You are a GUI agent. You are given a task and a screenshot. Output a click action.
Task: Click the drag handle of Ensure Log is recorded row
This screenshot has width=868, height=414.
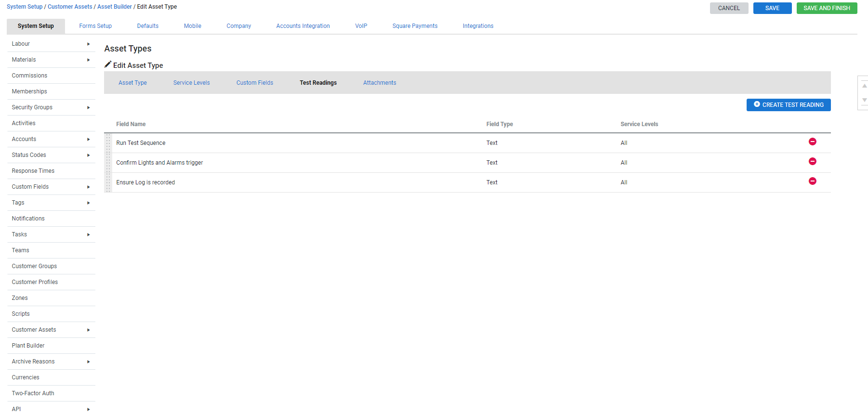pyautogui.click(x=108, y=182)
